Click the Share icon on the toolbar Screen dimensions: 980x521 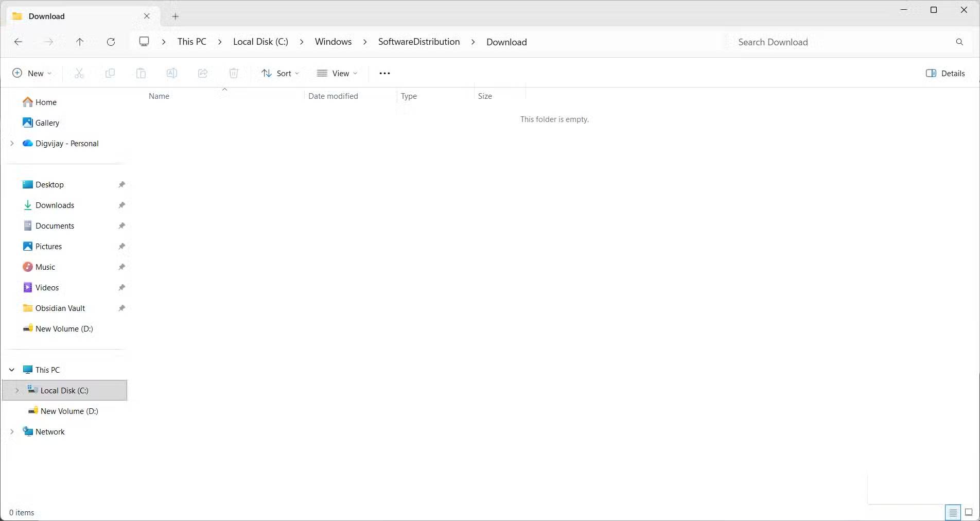point(202,73)
